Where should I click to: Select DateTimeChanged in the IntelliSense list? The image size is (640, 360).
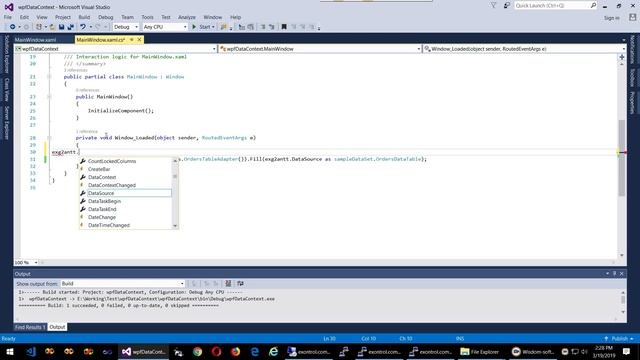[x=126, y=225]
